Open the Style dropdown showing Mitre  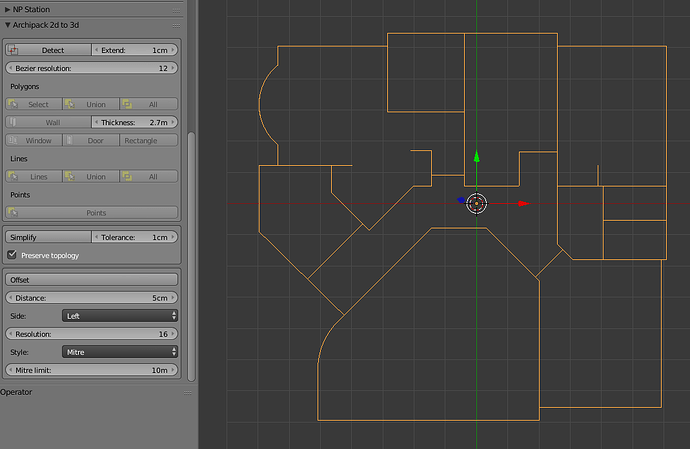click(120, 352)
